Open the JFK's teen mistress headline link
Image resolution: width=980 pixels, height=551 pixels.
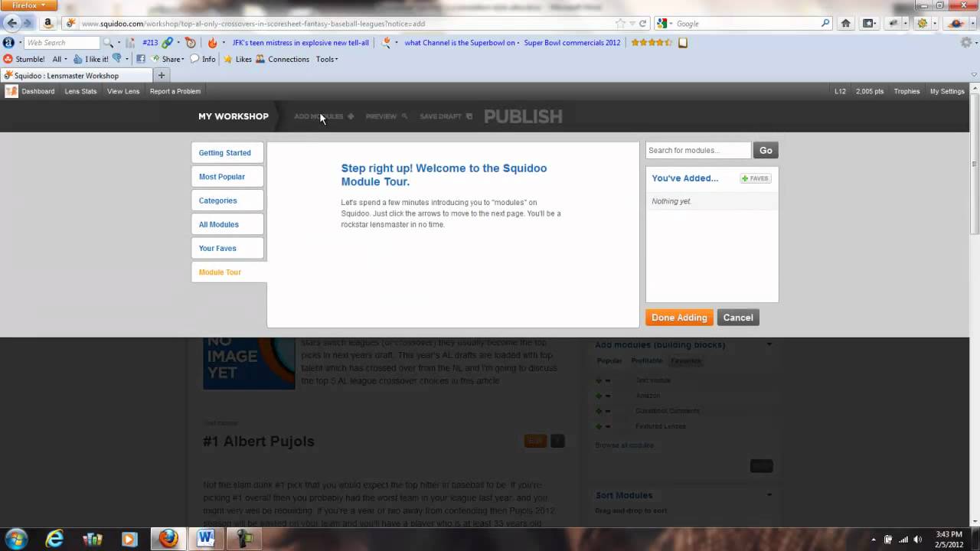[x=300, y=43]
